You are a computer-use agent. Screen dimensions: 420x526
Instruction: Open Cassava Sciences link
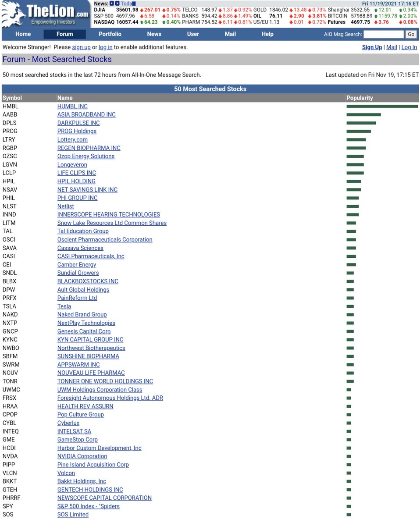pos(80,248)
